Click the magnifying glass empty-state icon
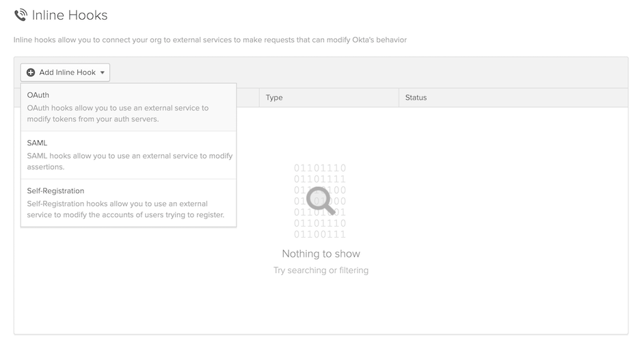The image size is (644, 353). point(321,201)
